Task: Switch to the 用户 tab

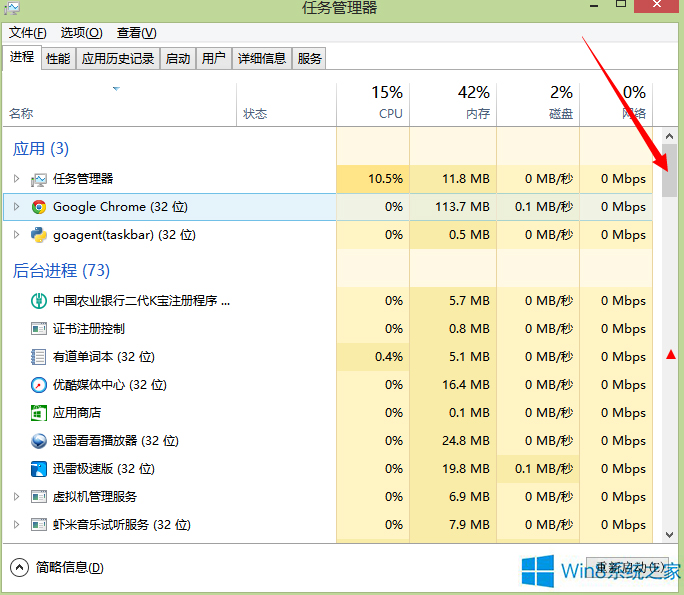Action: click(x=214, y=58)
